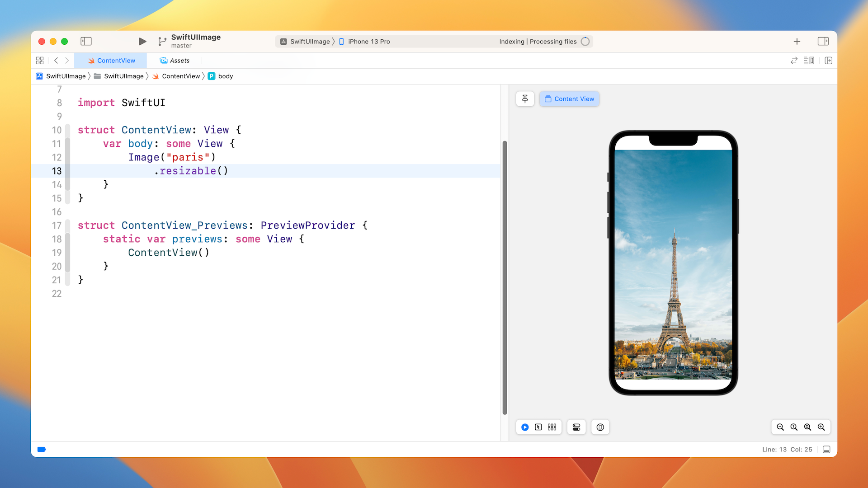
Task: Enable selectable preview mode
Action: pyautogui.click(x=538, y=427)
